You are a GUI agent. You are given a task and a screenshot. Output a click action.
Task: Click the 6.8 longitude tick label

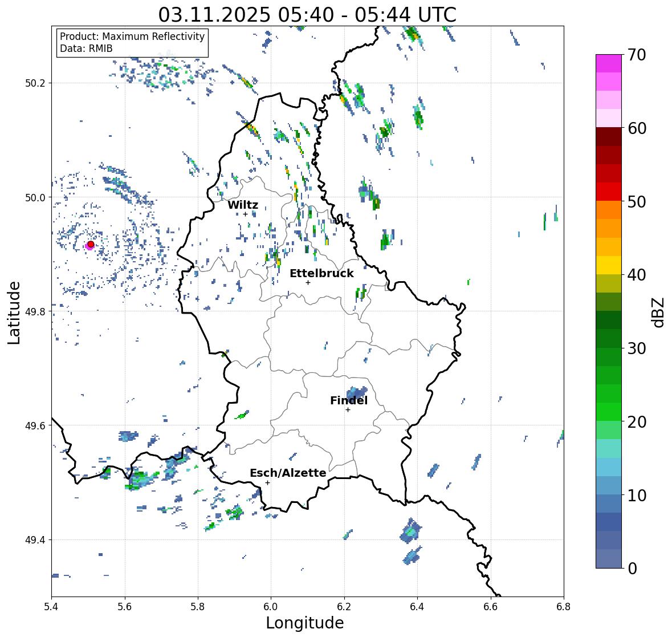[564, 607]
